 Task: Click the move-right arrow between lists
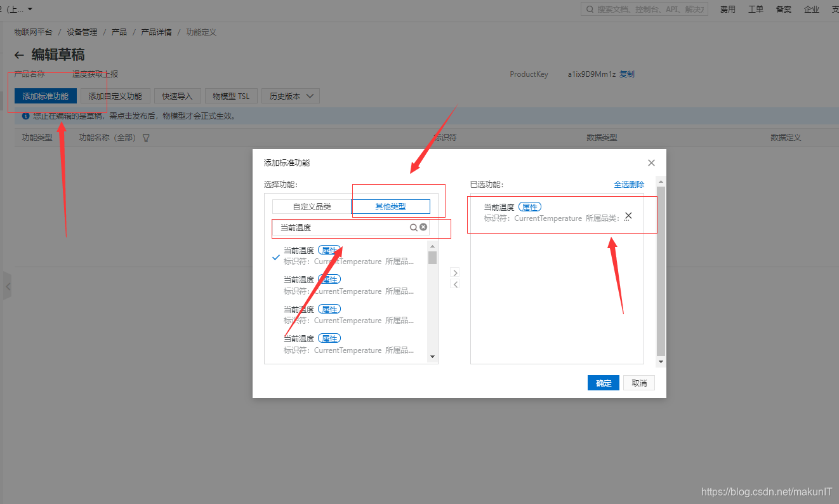454,272
